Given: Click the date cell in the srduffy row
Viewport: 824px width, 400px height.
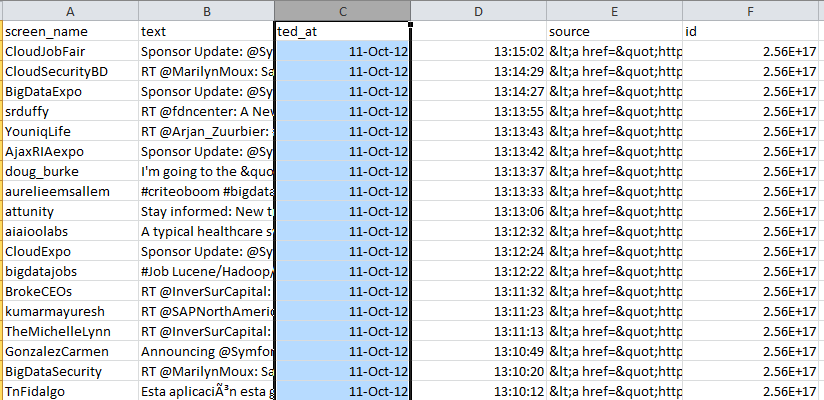Looking at the screenshot, I should [x=341, y=111].
